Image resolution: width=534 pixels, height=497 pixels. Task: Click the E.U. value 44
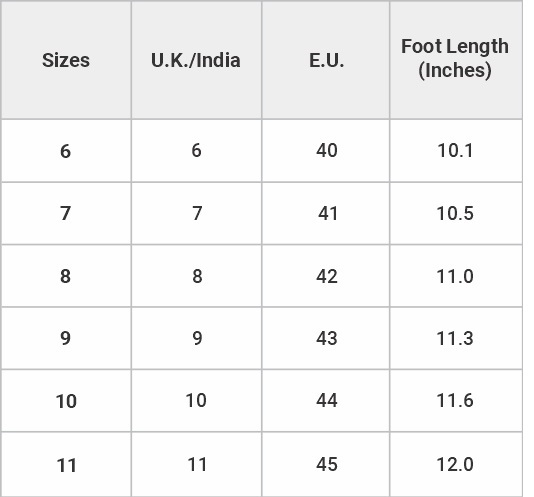point(327,400)
